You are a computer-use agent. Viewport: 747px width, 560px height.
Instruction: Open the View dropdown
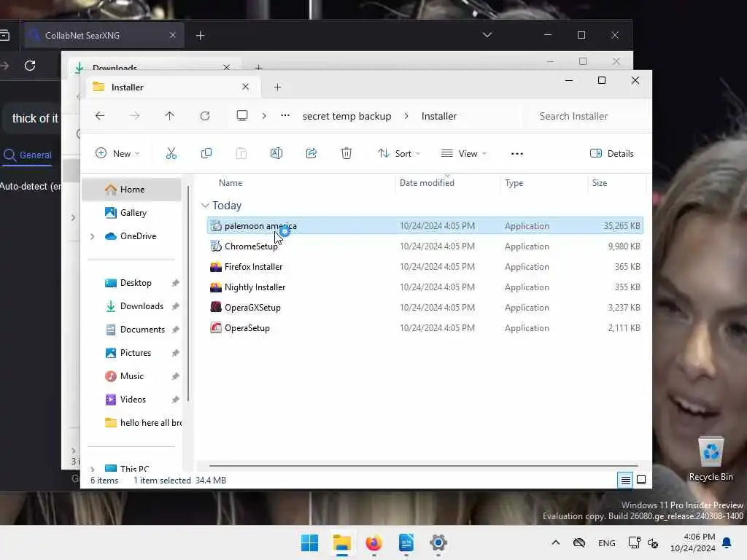(463, 153)
